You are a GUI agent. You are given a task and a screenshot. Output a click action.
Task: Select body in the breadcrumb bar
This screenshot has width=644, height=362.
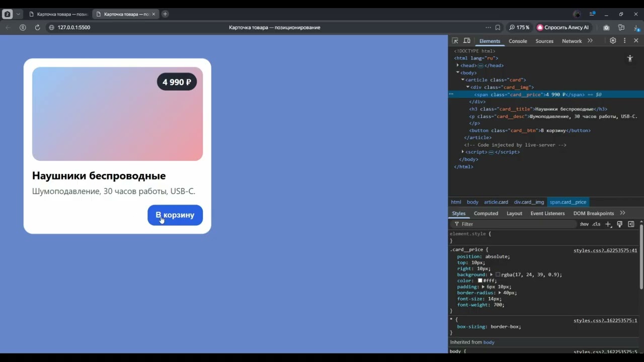(472, 202)
